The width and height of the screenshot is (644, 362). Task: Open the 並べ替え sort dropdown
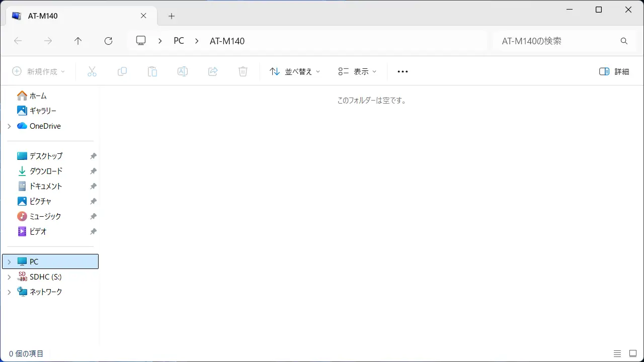click(x=295, y=72)
